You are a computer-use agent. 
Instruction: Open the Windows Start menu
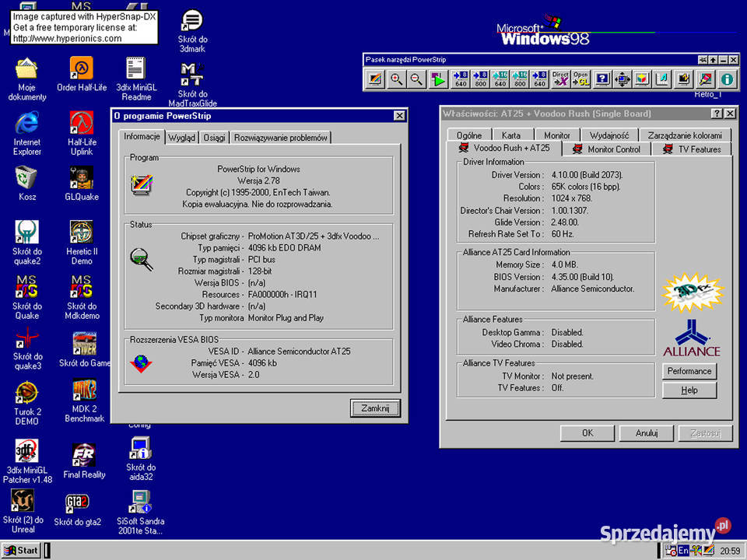22,551
